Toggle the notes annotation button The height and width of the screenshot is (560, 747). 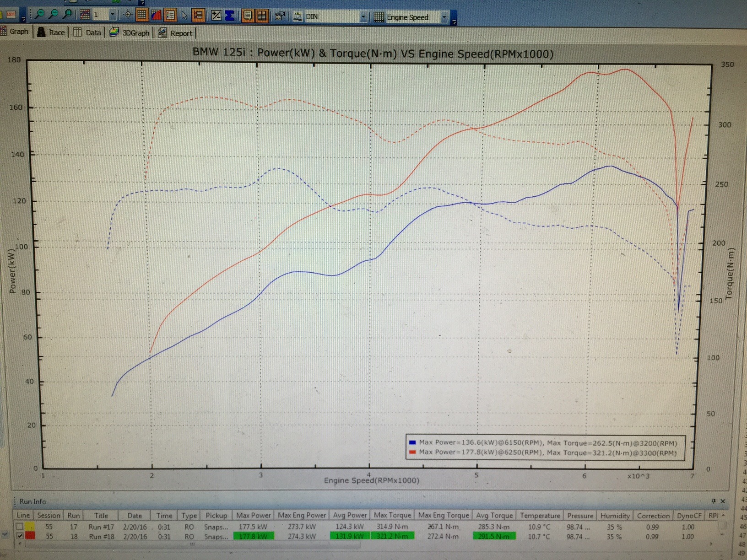pos(248,16)
